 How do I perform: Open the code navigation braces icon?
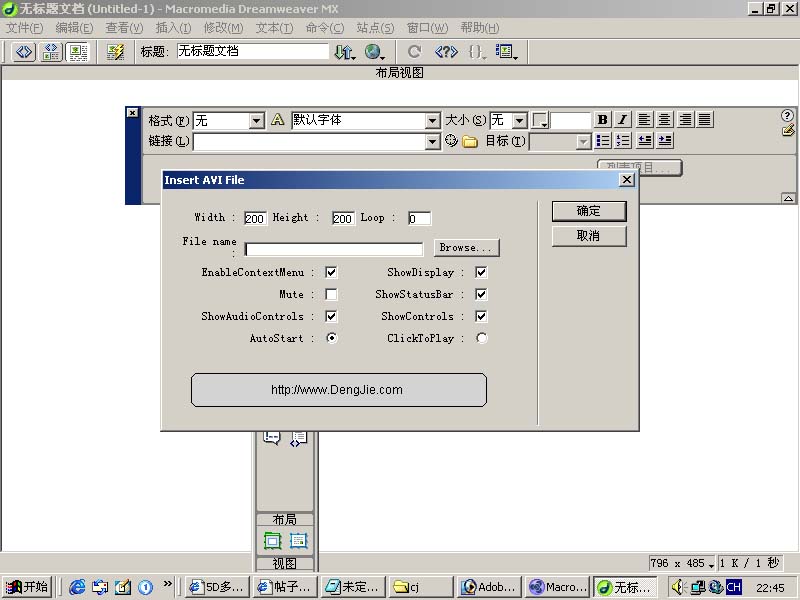coord(476,52)
